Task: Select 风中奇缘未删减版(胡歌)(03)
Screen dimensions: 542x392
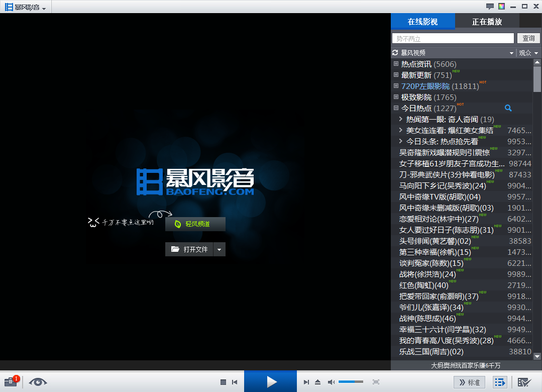Action: coord(462,208)
